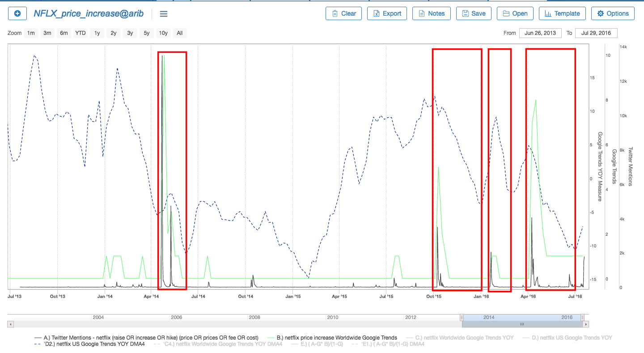Click the navigator left range handle

[462, 317]
